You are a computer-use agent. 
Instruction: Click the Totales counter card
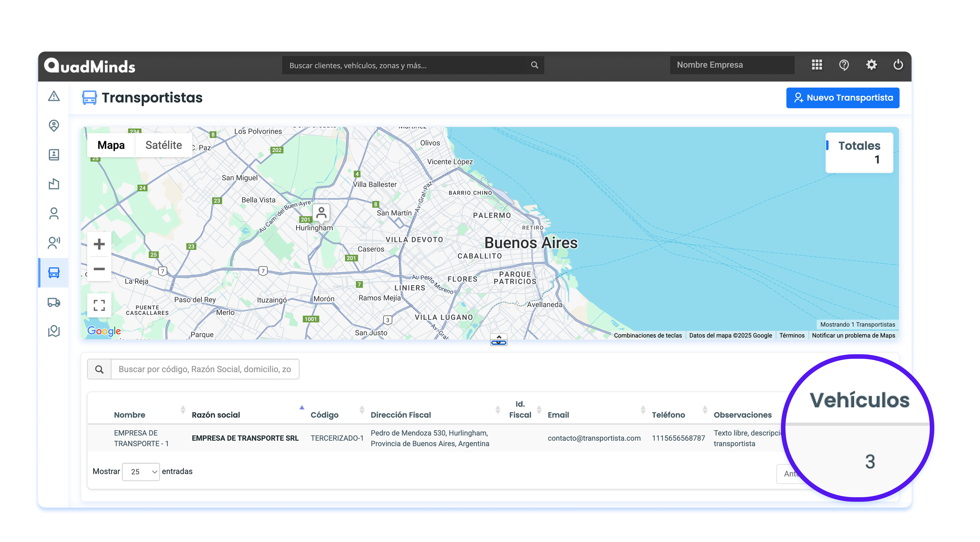(859, 152)
